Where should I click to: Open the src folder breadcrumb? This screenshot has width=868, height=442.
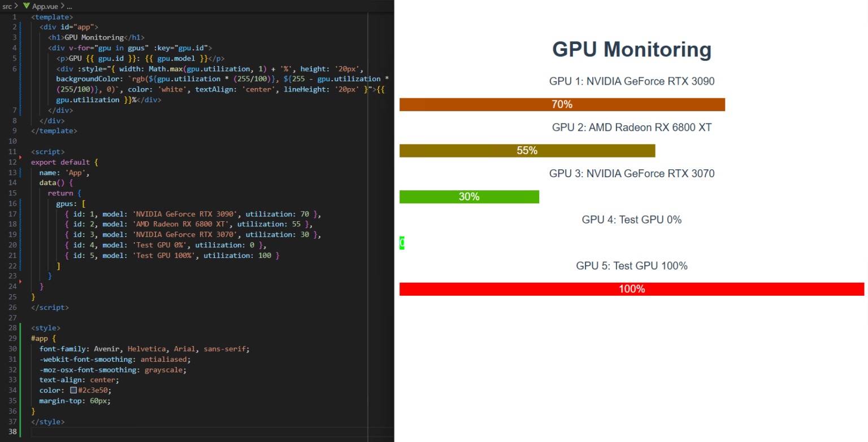tap(7, 6)
